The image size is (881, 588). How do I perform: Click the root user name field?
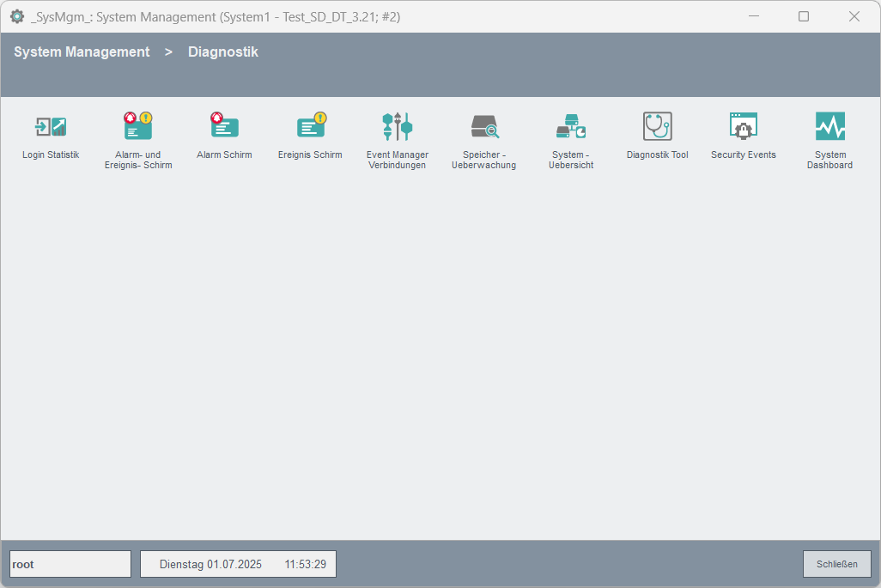click(70, 564)
